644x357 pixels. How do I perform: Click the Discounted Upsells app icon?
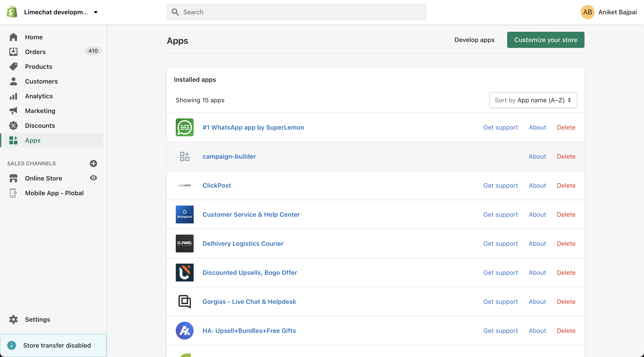tap(184, 273)
